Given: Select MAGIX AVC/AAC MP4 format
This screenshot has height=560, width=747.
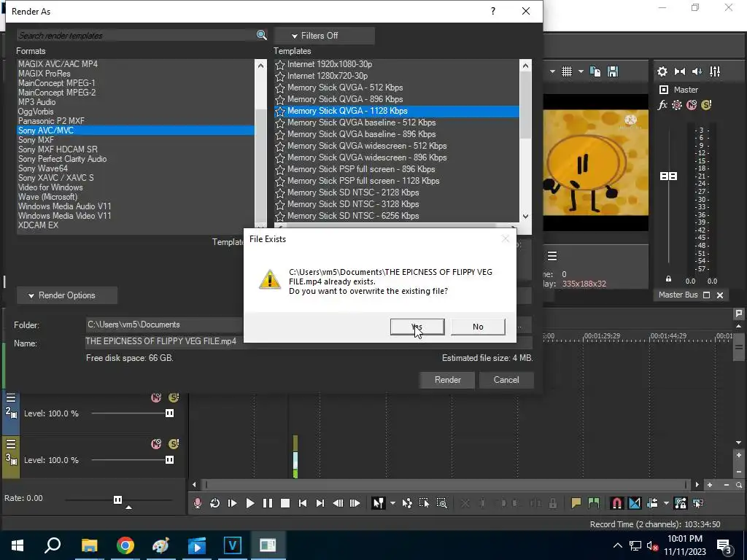Looking at the screenshot, I should coord(136,64).
